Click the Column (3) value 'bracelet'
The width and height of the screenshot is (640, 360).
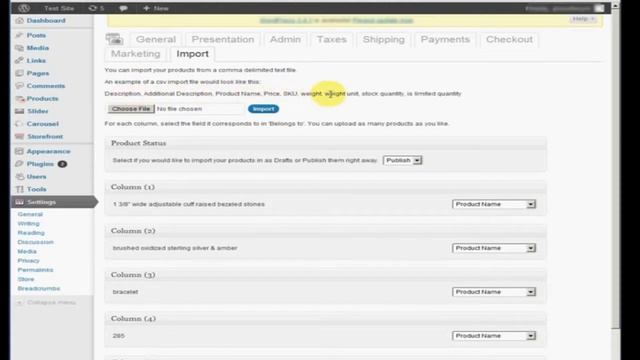125,292
